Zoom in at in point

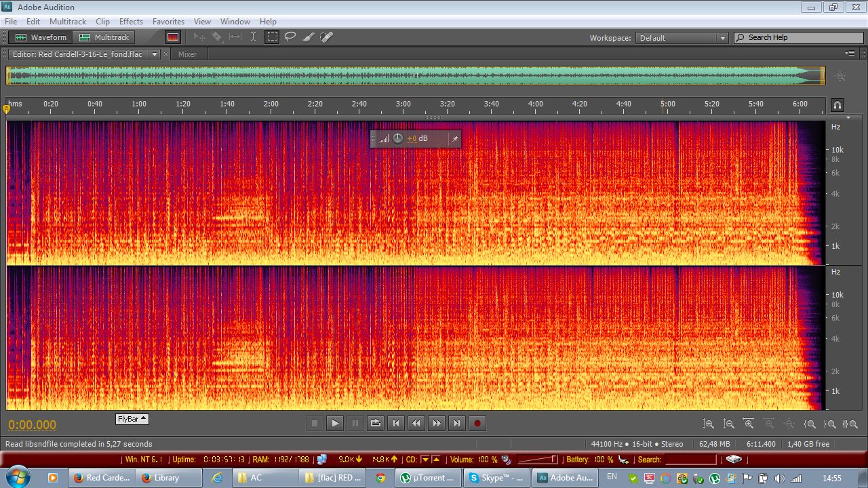[810, 424]
